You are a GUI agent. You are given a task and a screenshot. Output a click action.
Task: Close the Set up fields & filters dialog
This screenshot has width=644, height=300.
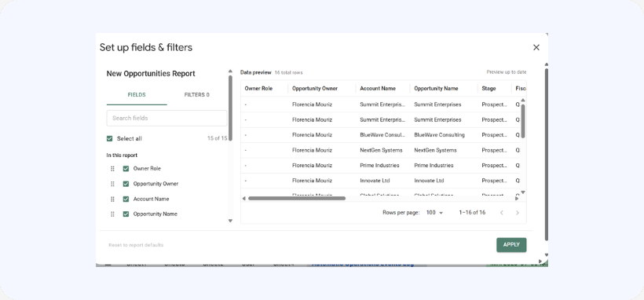536,47
